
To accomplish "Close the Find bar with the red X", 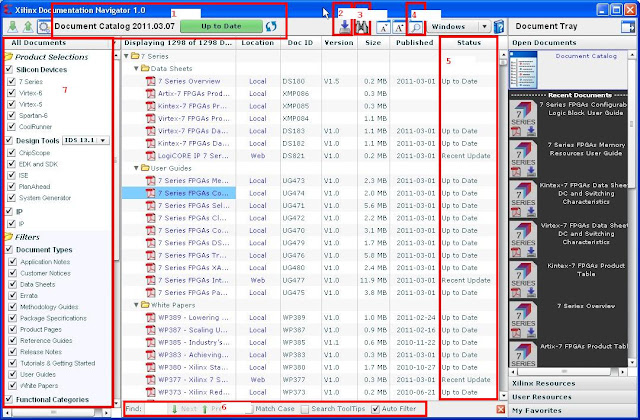I will (x=501, y=409).
